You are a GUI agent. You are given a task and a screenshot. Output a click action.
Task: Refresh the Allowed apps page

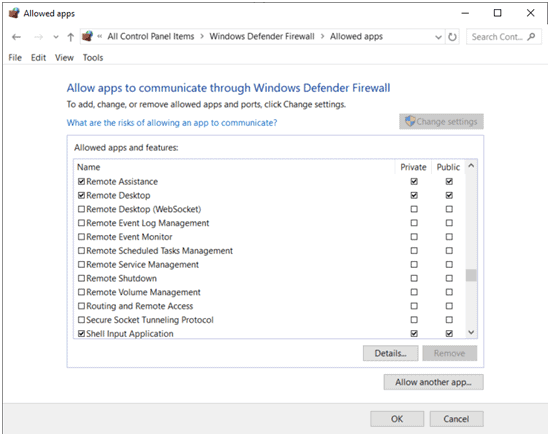point(452,37)
